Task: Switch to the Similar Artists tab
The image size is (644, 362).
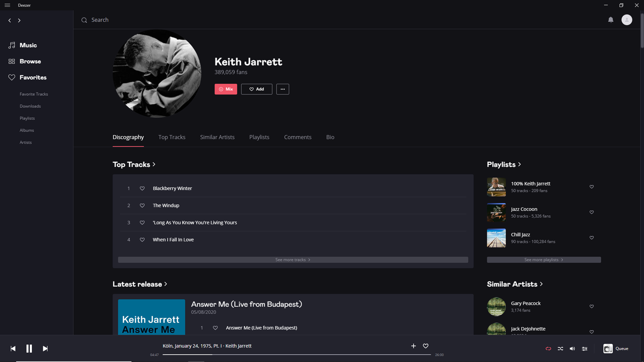Action: tap(217, 137)
